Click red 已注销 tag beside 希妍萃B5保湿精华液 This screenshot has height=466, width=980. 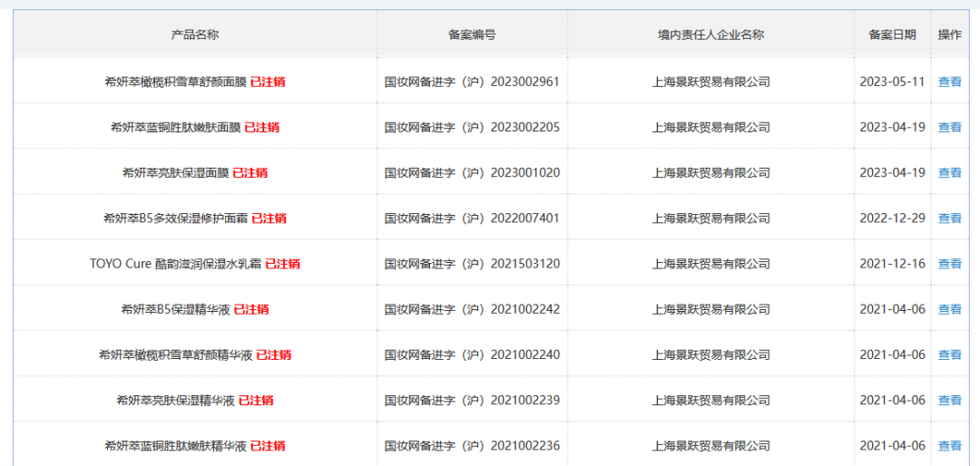[x=251, y=309]
